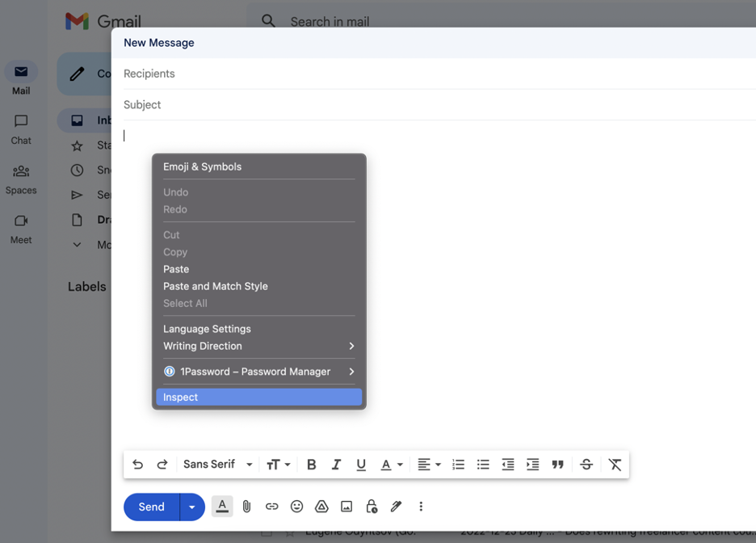Viewport: 756px width, 543px height.
Task: Click the insert signature pen icon
Action: point(396,507)
